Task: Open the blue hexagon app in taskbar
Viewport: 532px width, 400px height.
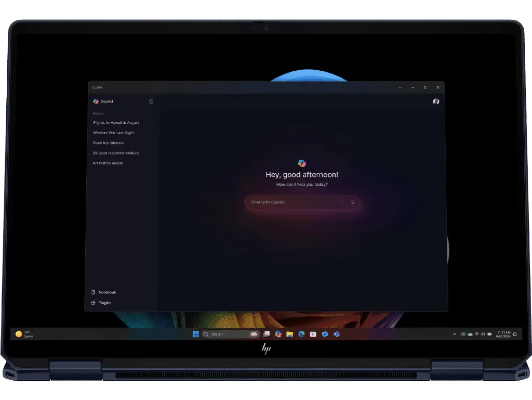Action: (325, 334)
